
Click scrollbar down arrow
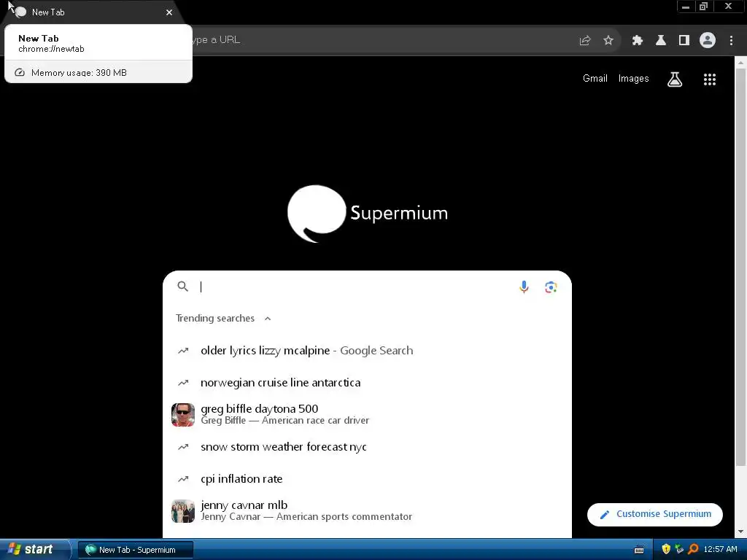[741, 532]
